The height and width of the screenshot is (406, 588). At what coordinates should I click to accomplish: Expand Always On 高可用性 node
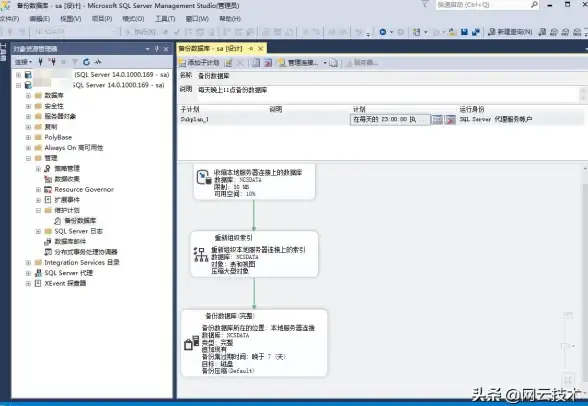coord(28,148)
